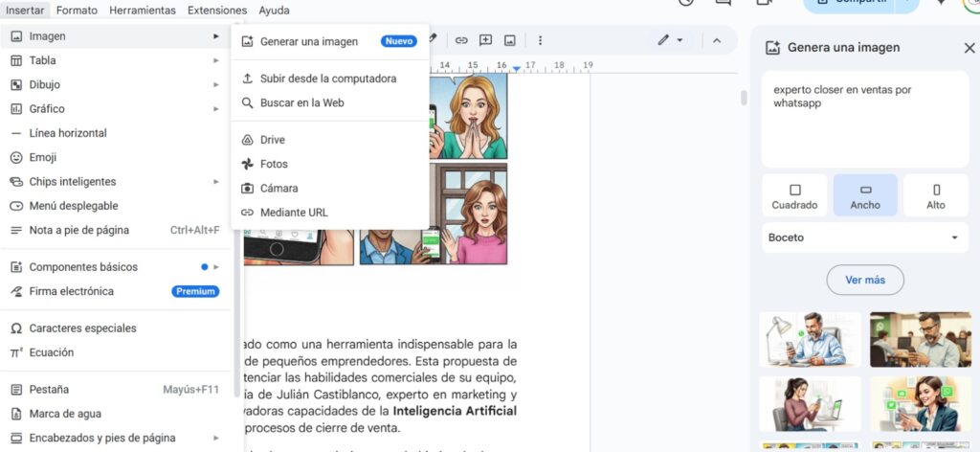This screenshot has height=452, width=980.
Task: Select Drive as the image source
Action: click(x=272, y=140)
